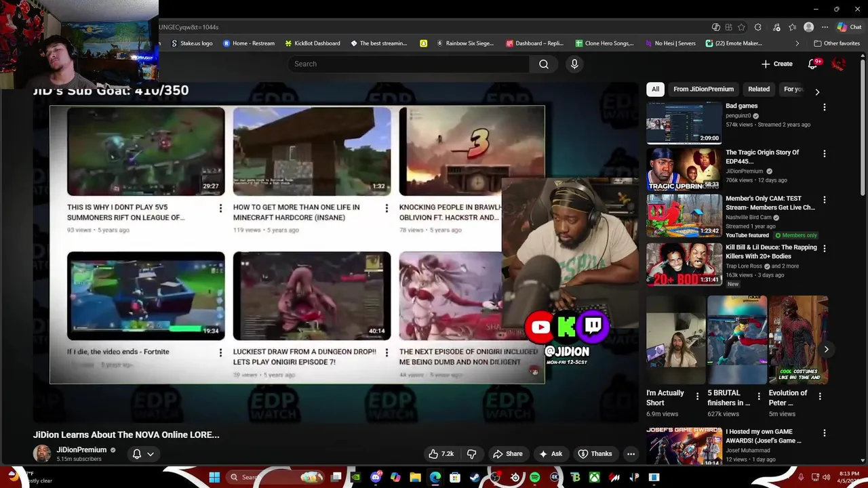Like the video (7.2k)
This screenshot has height=488, width=868.
point(441,454)
